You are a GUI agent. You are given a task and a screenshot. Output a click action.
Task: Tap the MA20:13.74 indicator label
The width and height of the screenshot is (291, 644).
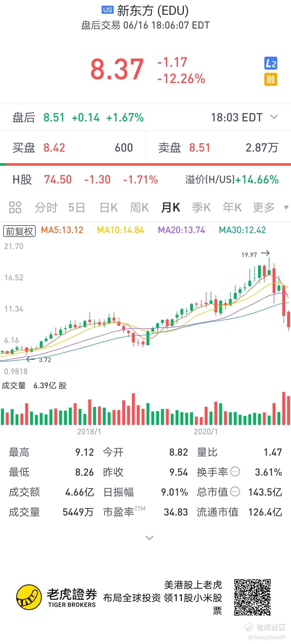point(181,230)
